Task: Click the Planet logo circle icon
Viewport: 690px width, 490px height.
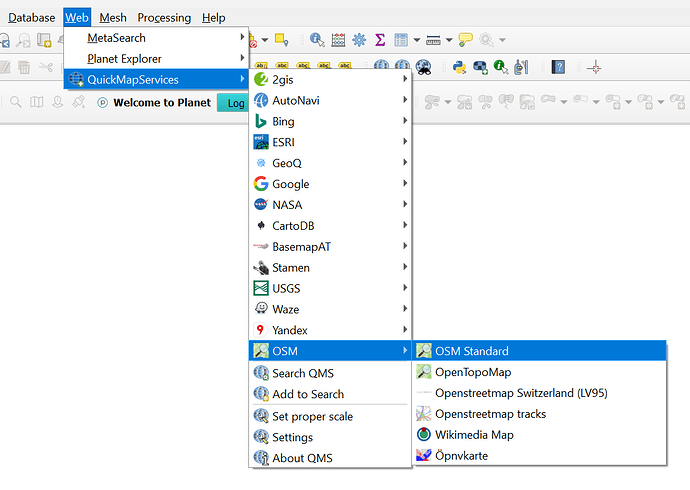Action: coord(103,102)
